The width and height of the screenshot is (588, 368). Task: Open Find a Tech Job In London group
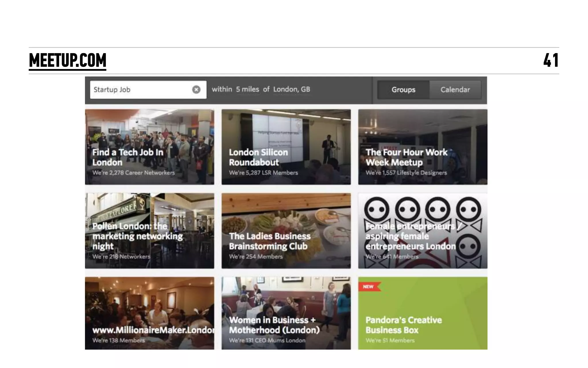click(127, 157)
